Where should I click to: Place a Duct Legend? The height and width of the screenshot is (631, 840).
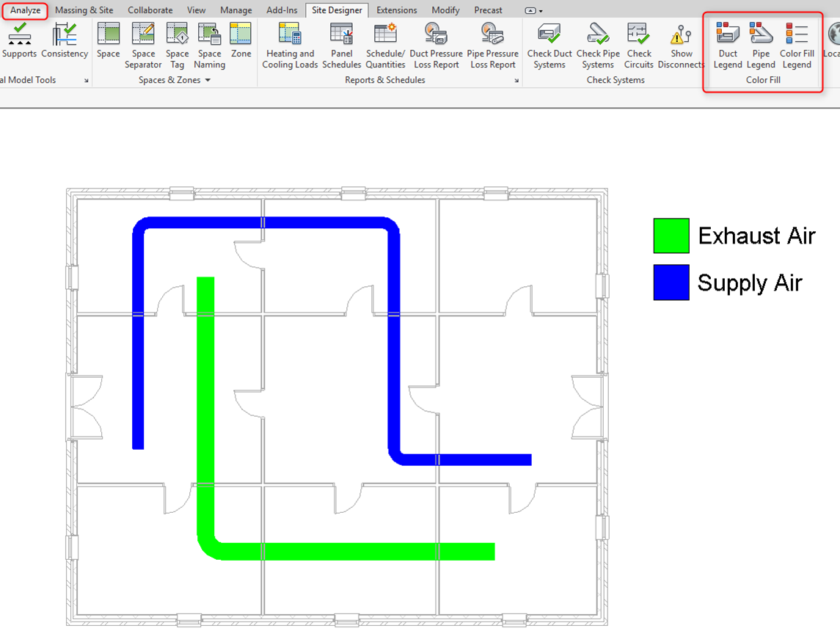click(x=727, y=44)
